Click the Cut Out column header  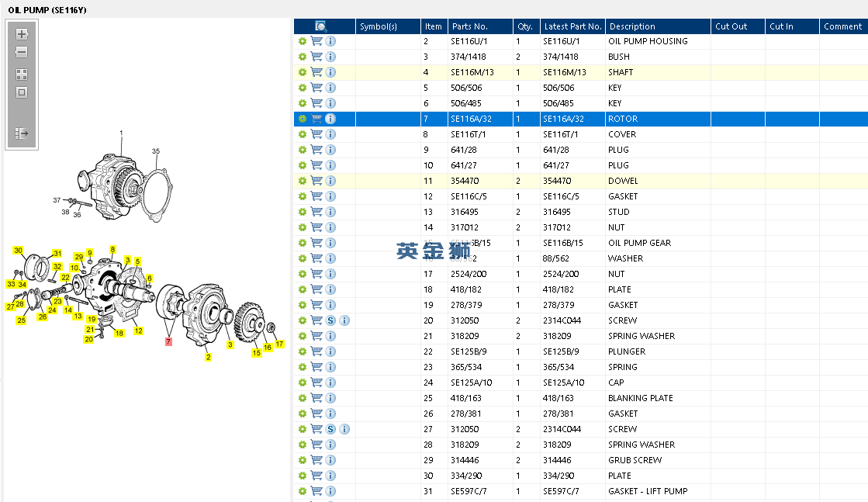(738, 26)
